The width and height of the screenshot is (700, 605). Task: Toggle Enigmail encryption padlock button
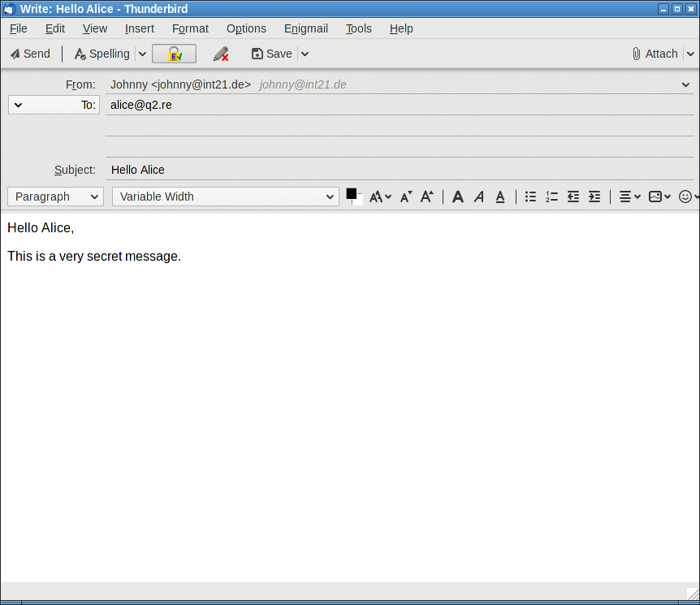pyautogui.click(x=174, y=54)
